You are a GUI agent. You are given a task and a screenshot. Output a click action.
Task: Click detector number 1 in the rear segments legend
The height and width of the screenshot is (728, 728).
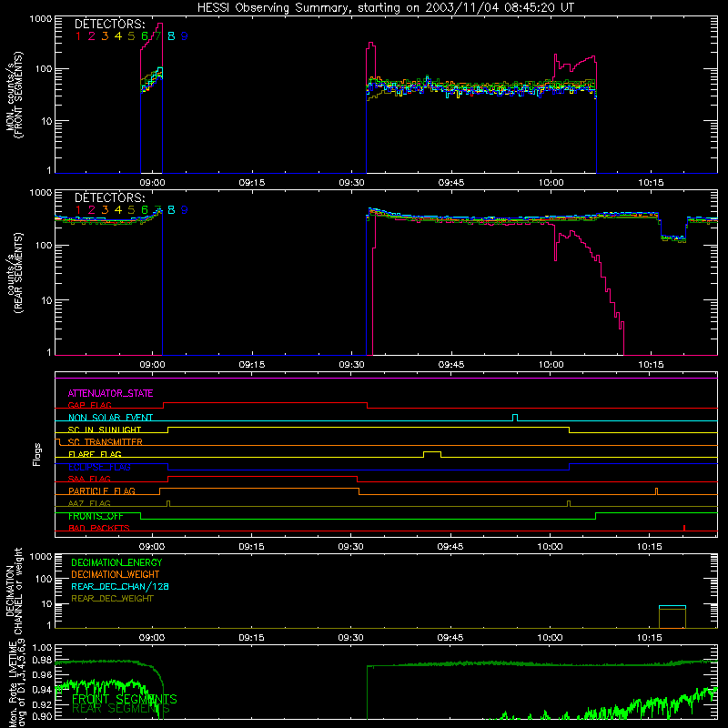click(x=78, y=210)
